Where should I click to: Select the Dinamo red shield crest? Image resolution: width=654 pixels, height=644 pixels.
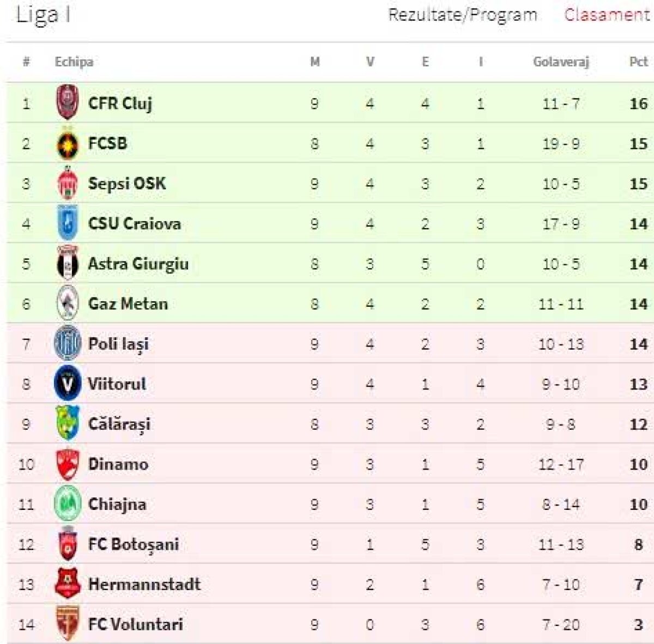68,464
